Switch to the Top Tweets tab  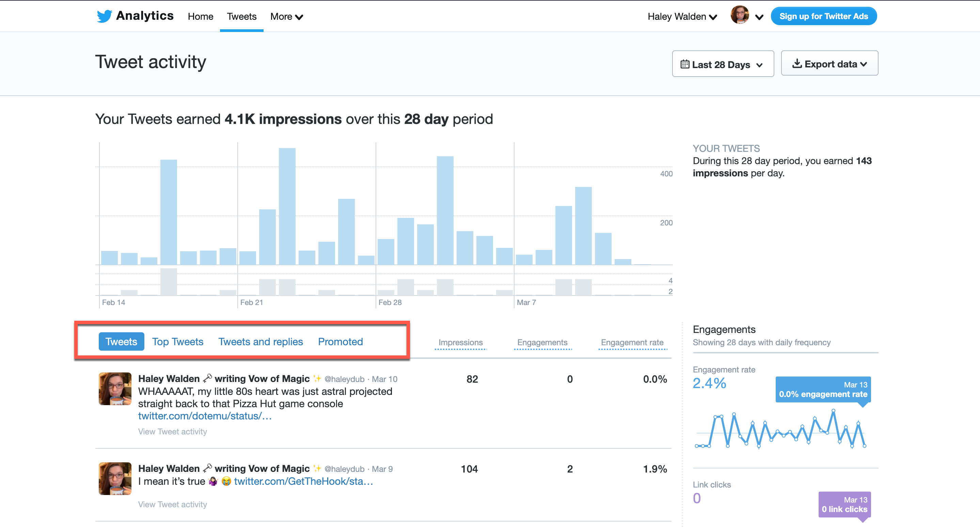(178, 341)
